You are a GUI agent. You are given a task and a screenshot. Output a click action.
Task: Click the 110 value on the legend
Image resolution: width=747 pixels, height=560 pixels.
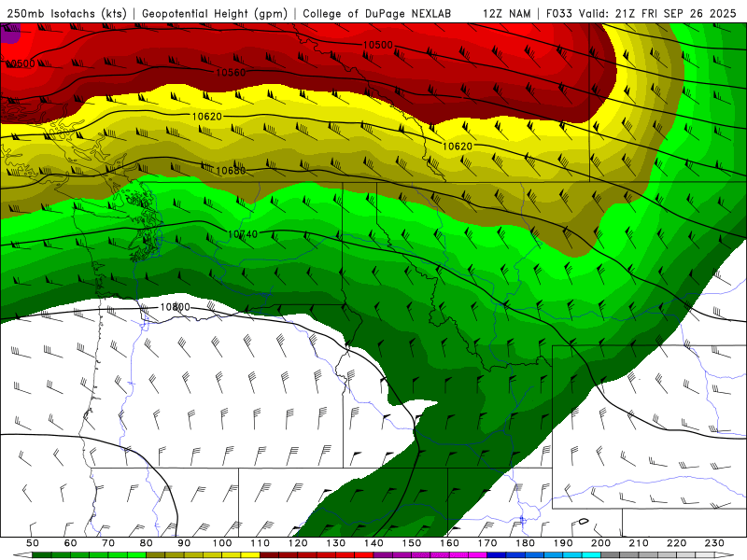(x=261, y=543)
